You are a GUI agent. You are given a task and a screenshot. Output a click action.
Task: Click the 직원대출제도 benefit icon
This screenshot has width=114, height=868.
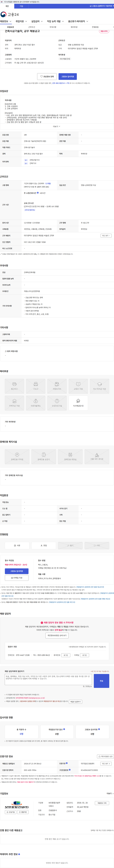pyautogui.click(x=36, y=403)
